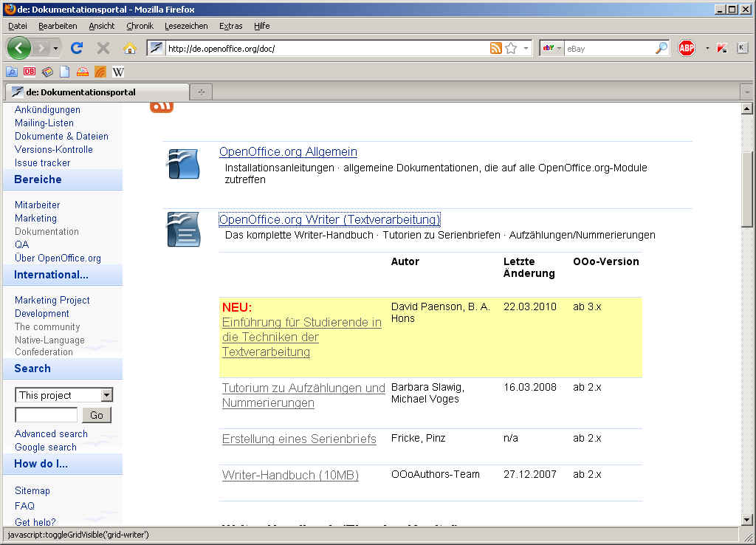Open 'Tutorium zu Aufzählungen und Nummerierungen' link

(303, 395)
